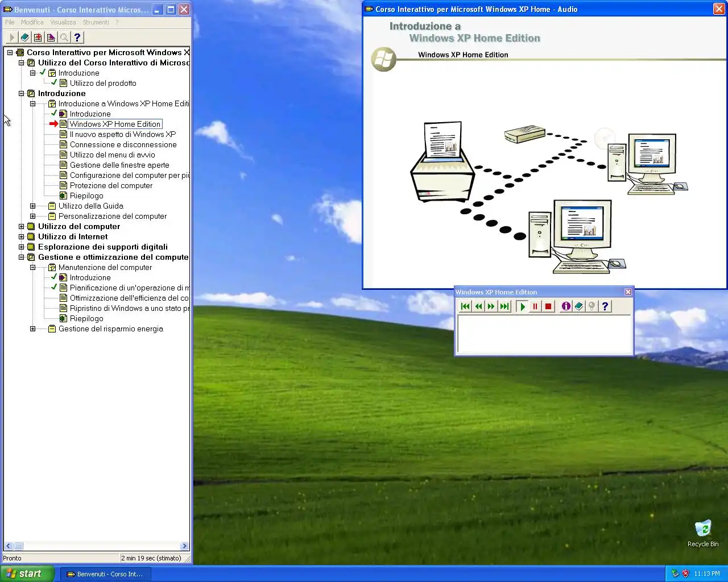Select Ripristino di Windows a uno stato
The width and height of the screenshot is (728, 582).
130,308
